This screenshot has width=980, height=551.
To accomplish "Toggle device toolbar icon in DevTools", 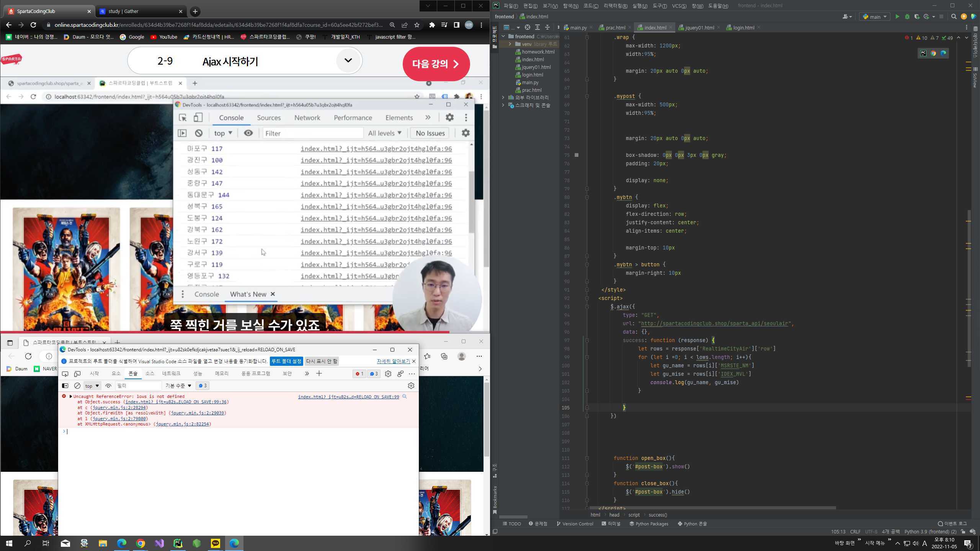I will (x=198, y=117).
